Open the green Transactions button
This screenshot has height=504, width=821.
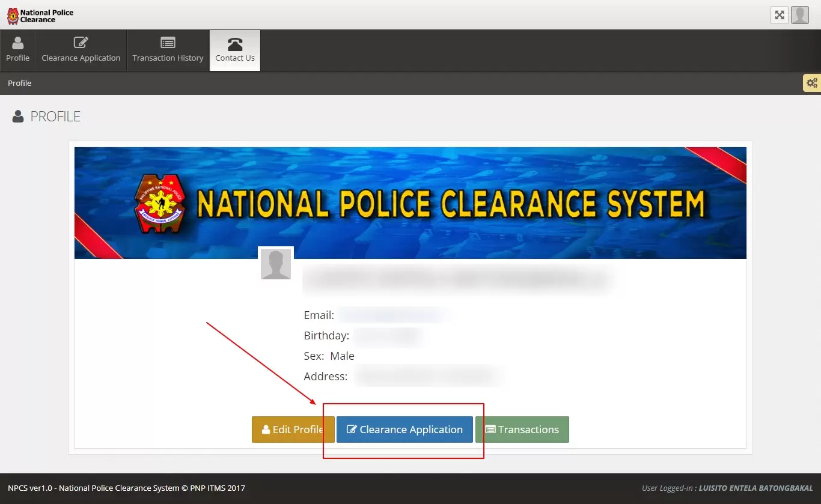coord(522,430)
